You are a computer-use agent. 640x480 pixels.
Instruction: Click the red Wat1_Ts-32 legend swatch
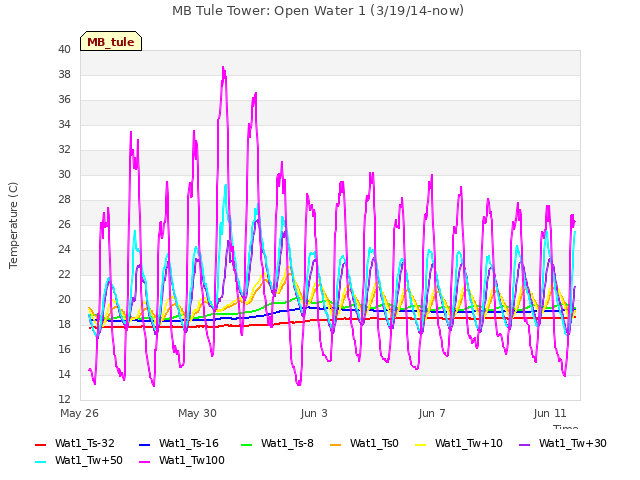tap(41, 444)
